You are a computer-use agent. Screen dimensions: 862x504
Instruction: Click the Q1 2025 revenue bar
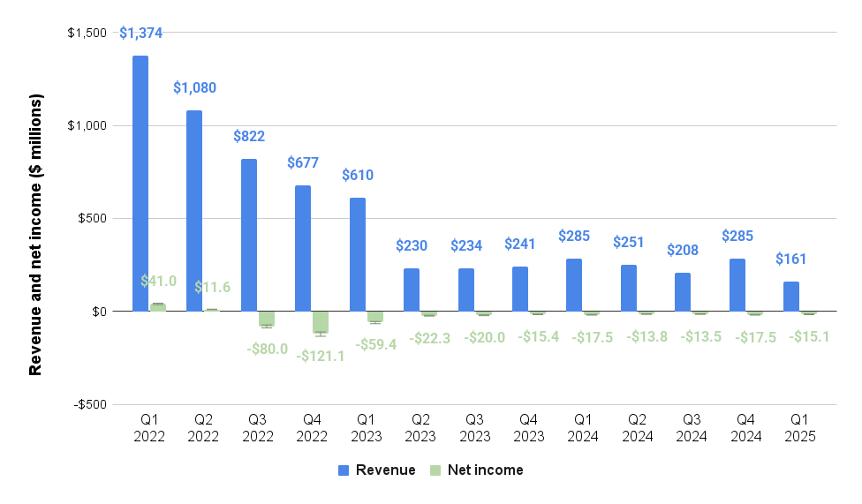(790, 297)
